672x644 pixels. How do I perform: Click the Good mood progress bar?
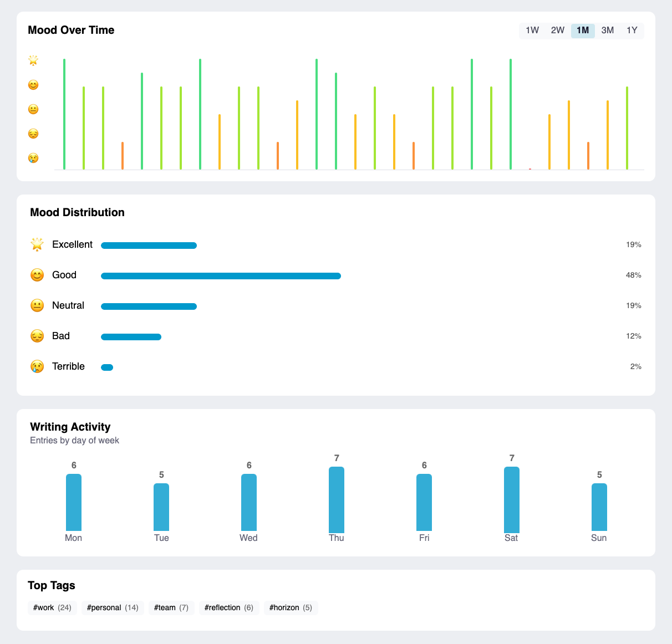tap(221, 275)
